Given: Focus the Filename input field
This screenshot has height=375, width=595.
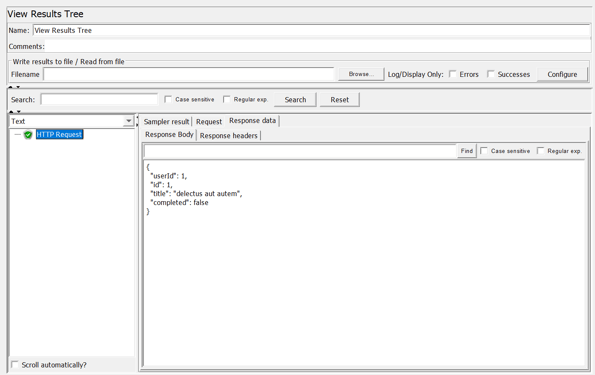Looking at the screenshot, I should [x=189, y=74].
